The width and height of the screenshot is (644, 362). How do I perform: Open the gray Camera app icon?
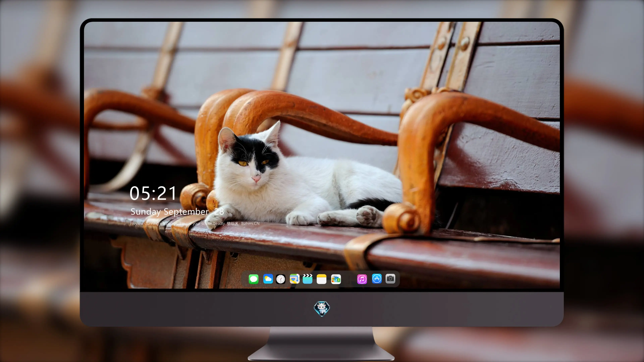[x=390, y=279]
